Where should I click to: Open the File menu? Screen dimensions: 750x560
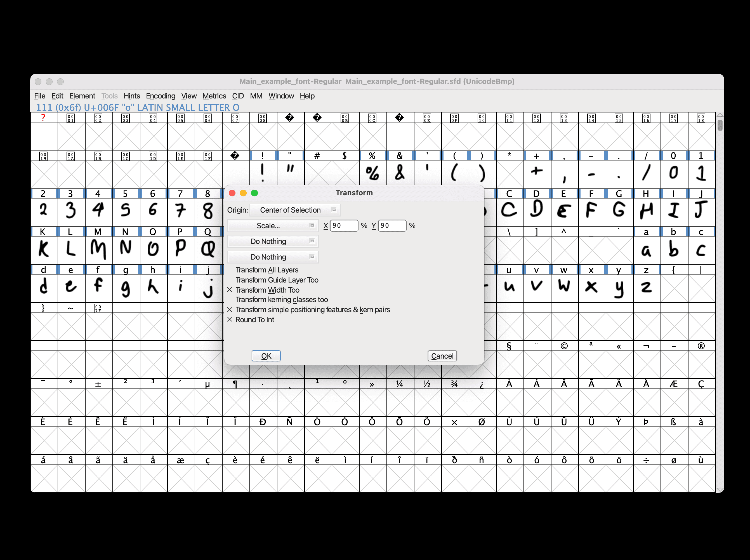40,96
